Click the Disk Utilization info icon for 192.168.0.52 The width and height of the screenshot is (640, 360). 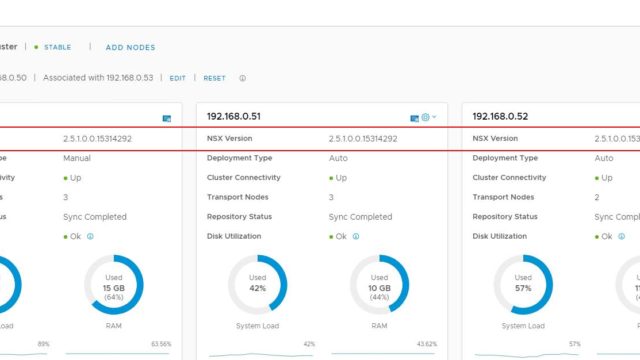(x=621, y=236)
